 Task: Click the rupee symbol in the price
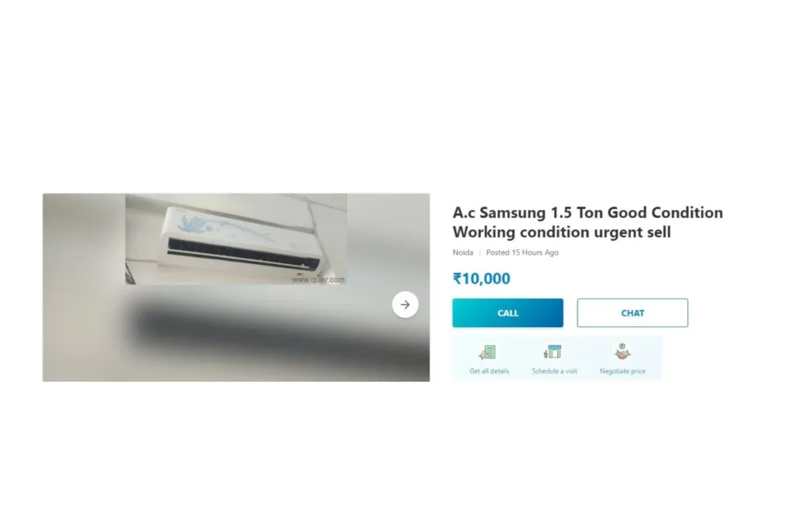(457, 279)
